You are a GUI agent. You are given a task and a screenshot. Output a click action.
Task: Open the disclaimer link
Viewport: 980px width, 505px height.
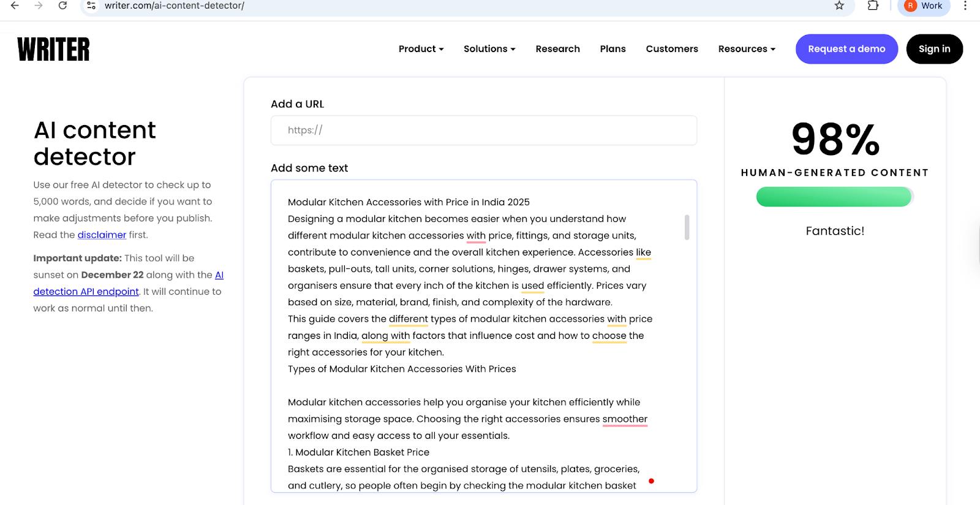[102, 235]
